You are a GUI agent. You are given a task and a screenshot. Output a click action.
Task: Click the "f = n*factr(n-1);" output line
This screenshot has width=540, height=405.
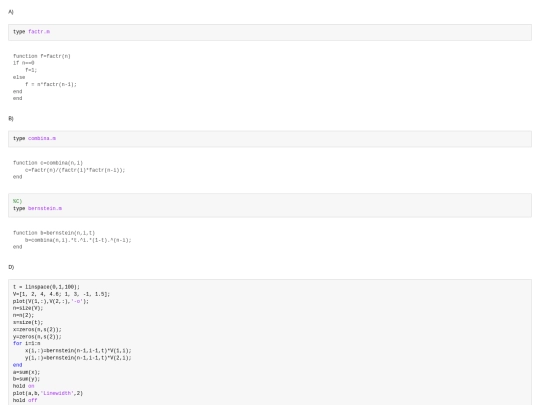(x=51, y=84)
